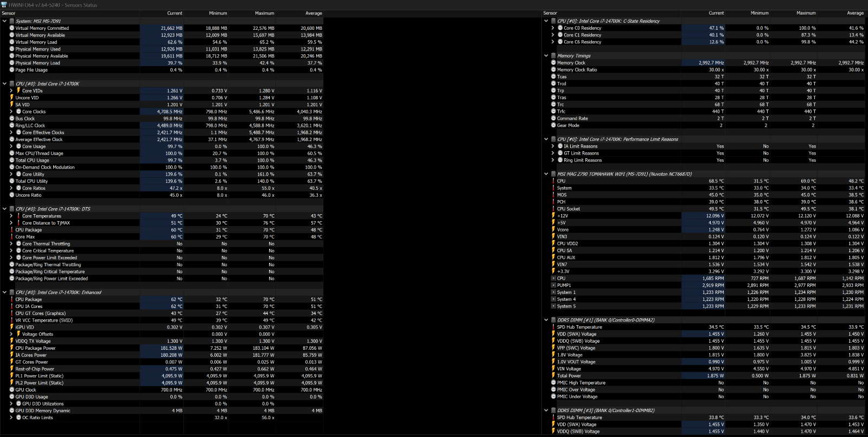Click the Bus Clock sensor icon
Image resolution: width=868 pixels, height=437 pixels.
click(x=12, y=119)
